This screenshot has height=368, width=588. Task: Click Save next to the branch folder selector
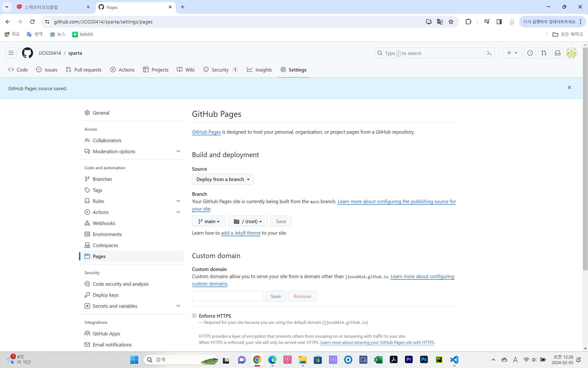281,221
